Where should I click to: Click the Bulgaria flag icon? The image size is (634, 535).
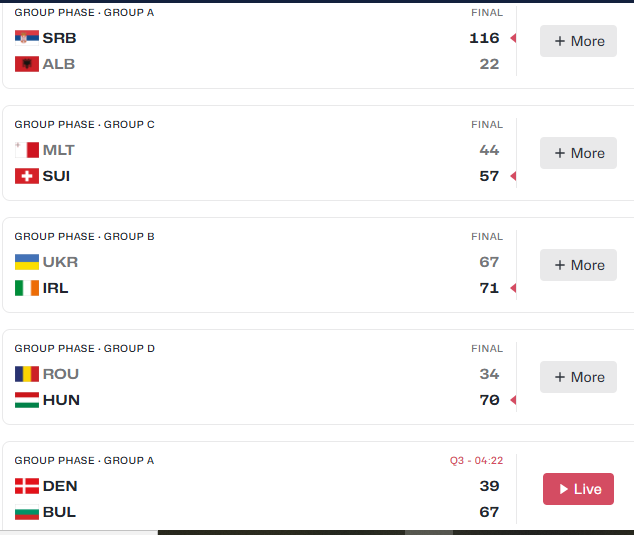(x=27, y=512)
